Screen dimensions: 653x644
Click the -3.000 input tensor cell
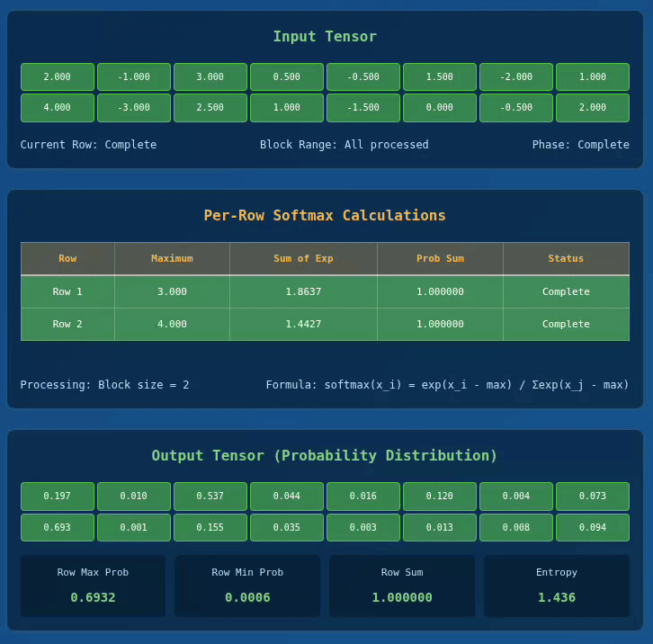134,108
